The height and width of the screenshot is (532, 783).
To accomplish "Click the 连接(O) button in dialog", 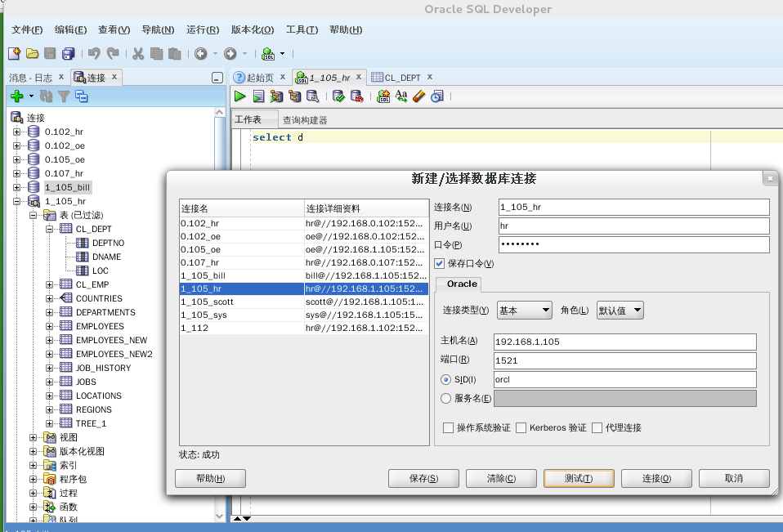I will (656, 479).
